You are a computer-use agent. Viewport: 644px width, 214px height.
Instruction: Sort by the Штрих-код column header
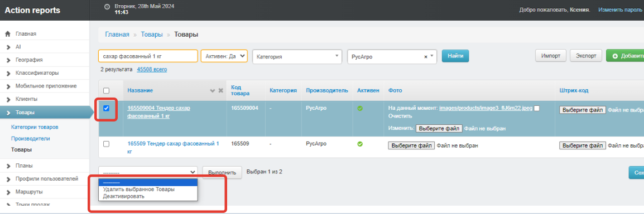(x=574, y=91)
